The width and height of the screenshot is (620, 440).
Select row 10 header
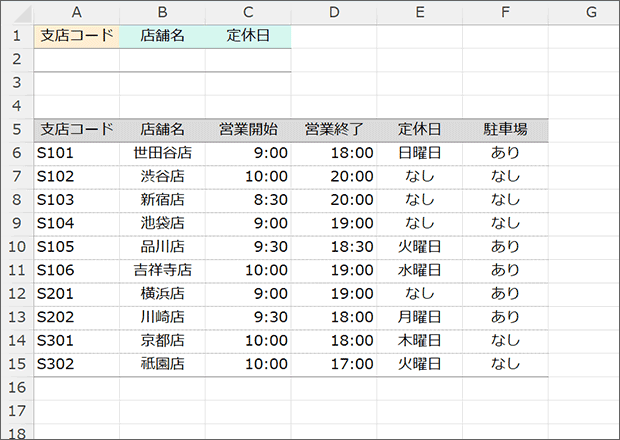(x=16, y=245)
